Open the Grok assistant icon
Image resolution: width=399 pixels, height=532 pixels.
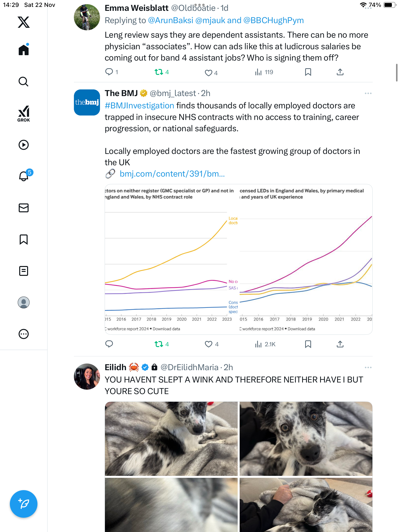[x=24, y=114]
